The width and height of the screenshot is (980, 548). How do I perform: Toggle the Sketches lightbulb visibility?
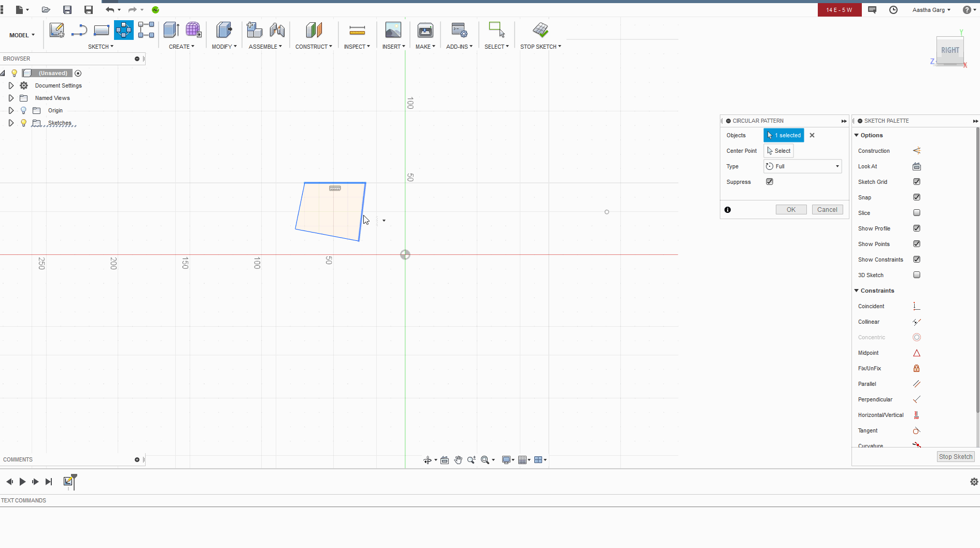pyautogui.click(x=23, y=123)
